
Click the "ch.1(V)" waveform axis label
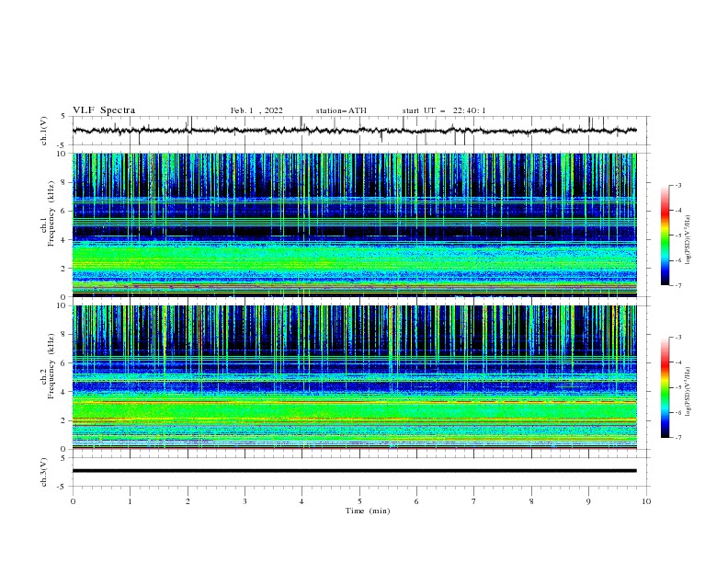44,131
